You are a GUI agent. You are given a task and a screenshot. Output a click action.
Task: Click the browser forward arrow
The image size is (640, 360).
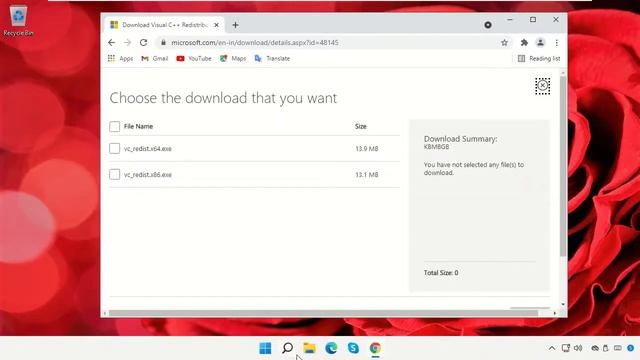[127, 42]
